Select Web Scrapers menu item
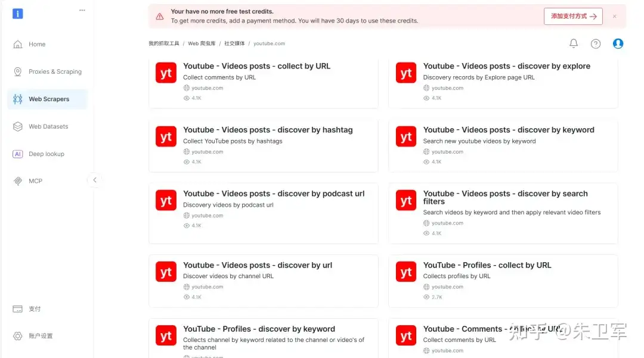Viewport: 644px width, 358px height. [x=48, y=99]
